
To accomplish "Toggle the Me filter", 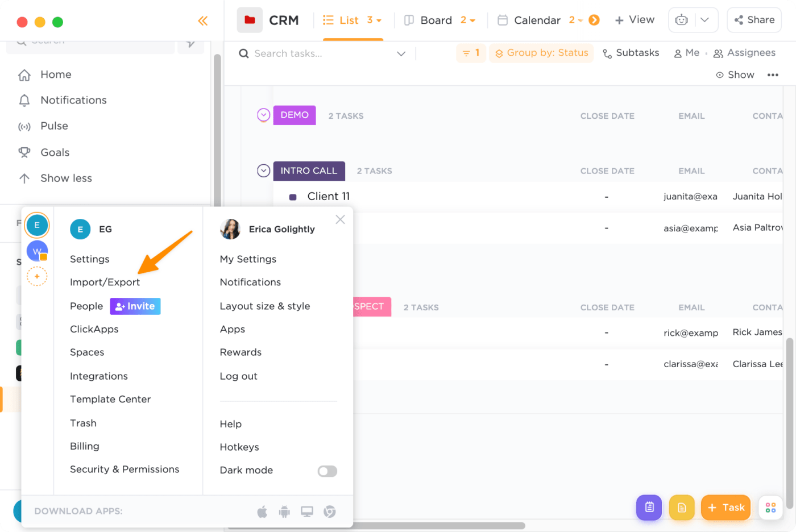I will [x=686, y=53].
